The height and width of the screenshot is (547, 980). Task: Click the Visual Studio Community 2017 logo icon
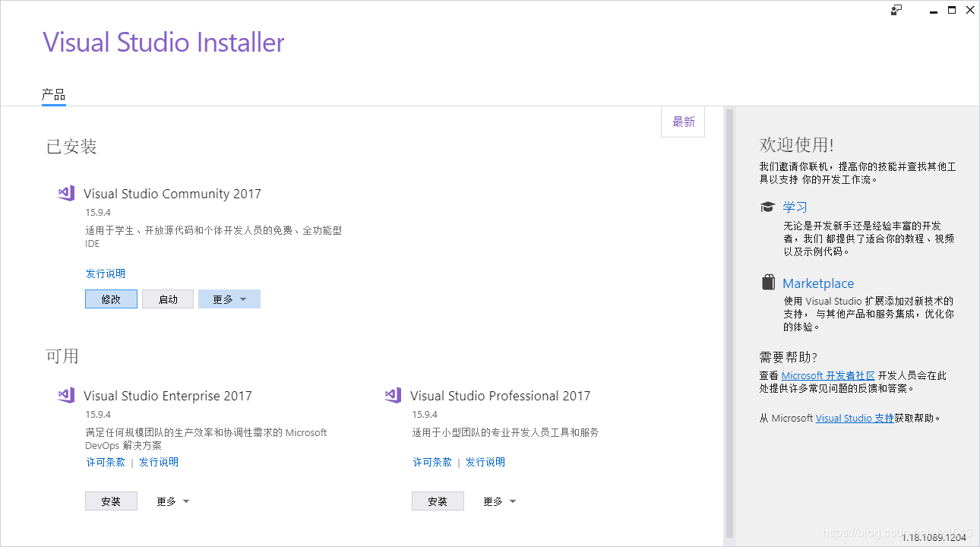click(x=66, y=193)
